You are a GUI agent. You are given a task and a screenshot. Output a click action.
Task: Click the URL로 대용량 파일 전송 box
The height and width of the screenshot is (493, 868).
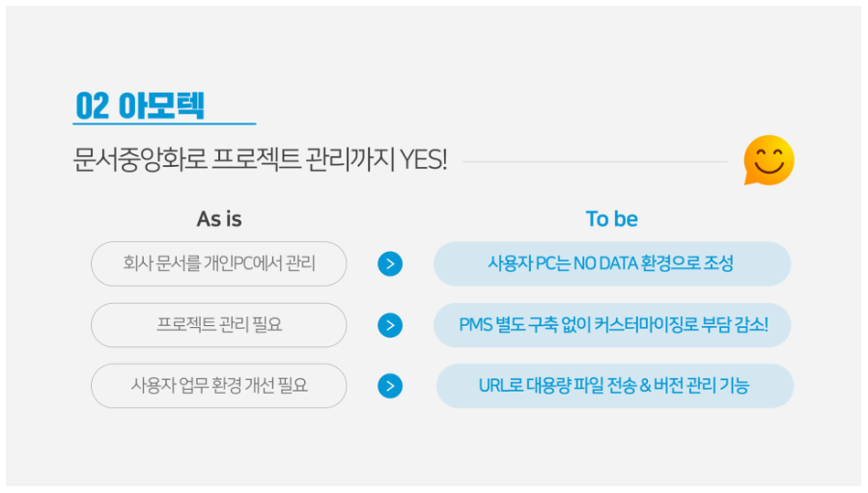click(614, 386)
